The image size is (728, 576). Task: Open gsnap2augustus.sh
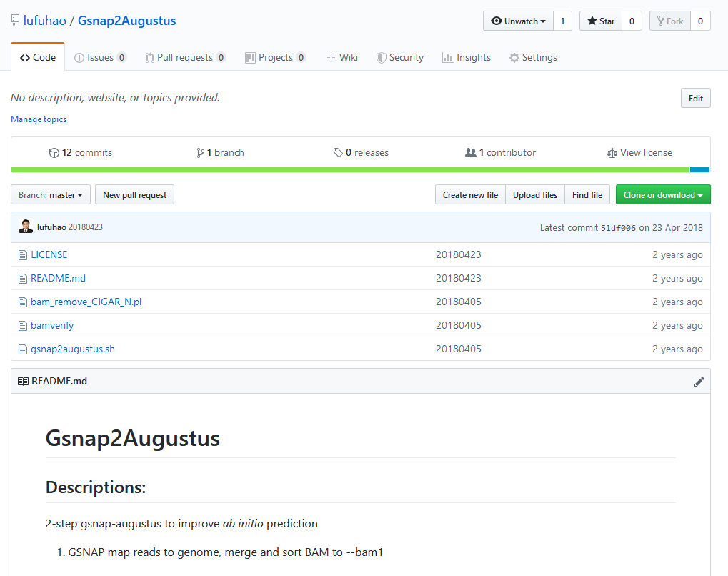click(72, 349)
